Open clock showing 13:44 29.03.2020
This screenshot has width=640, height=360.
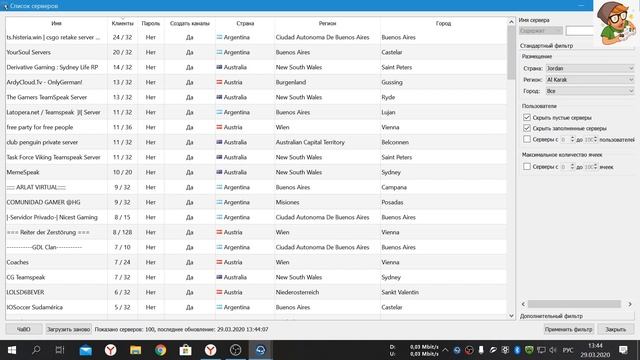pos(596,350)
